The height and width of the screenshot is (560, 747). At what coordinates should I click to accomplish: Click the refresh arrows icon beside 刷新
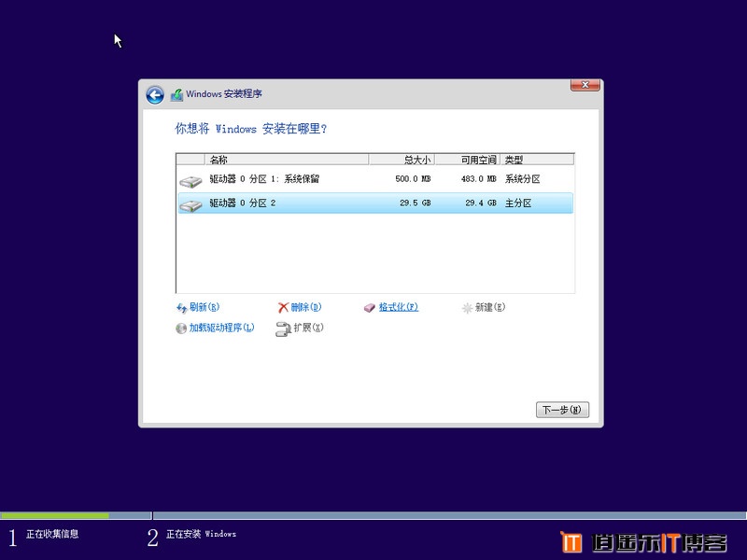pyautogui.click(x=181, y=308)
